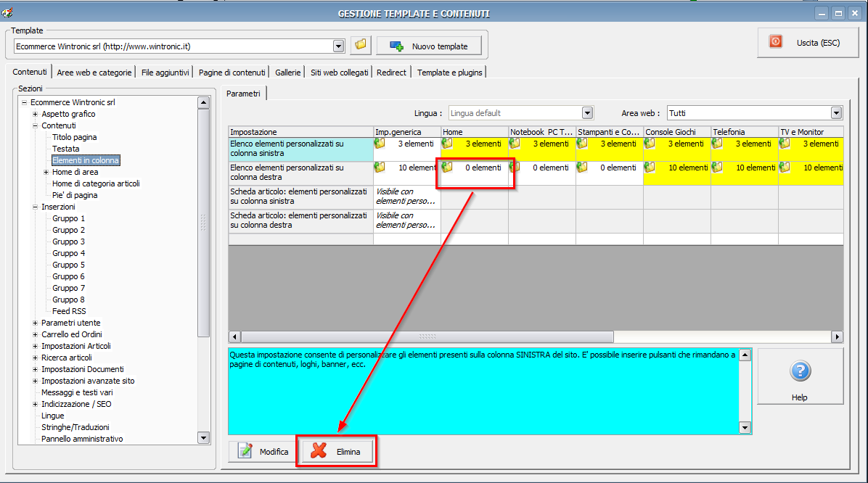Open the Template dropdown arrow

pyautogui.click(x=339, y=46)
